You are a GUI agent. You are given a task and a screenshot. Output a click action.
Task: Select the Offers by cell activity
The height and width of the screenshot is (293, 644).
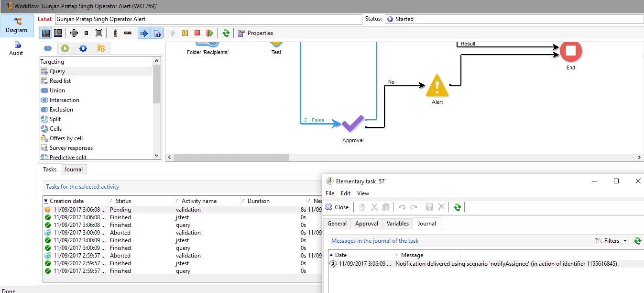96,138
